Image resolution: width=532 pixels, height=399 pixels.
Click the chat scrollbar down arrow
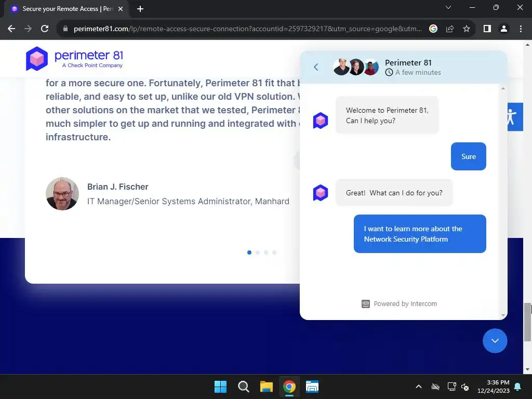pyautogui.click(x=503, y=315)
